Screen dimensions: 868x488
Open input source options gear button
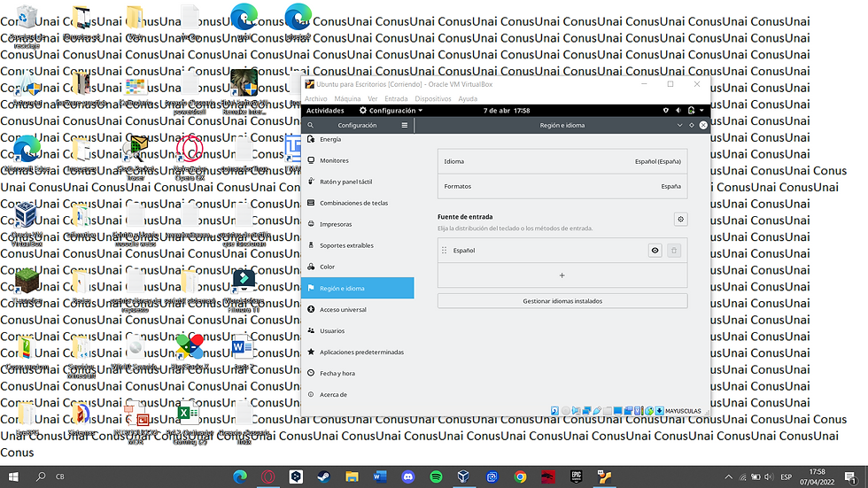point(680,219)
